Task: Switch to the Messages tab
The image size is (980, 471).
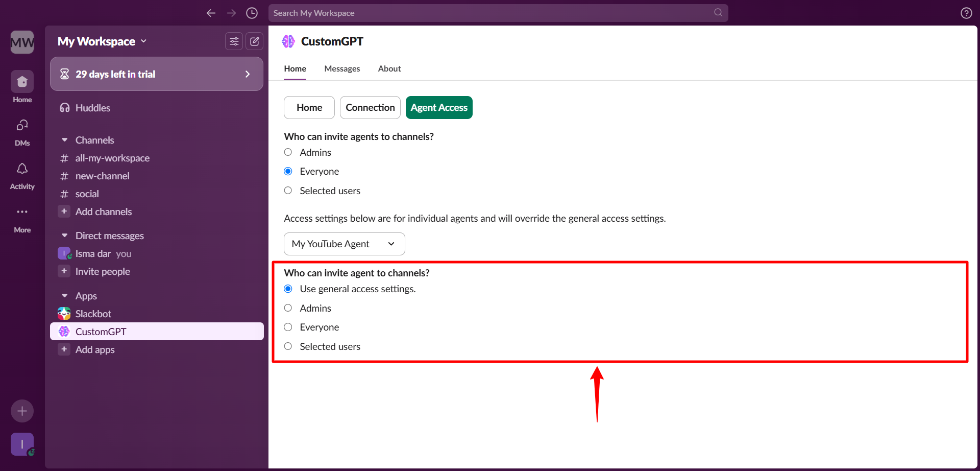Action: (342, 68)
